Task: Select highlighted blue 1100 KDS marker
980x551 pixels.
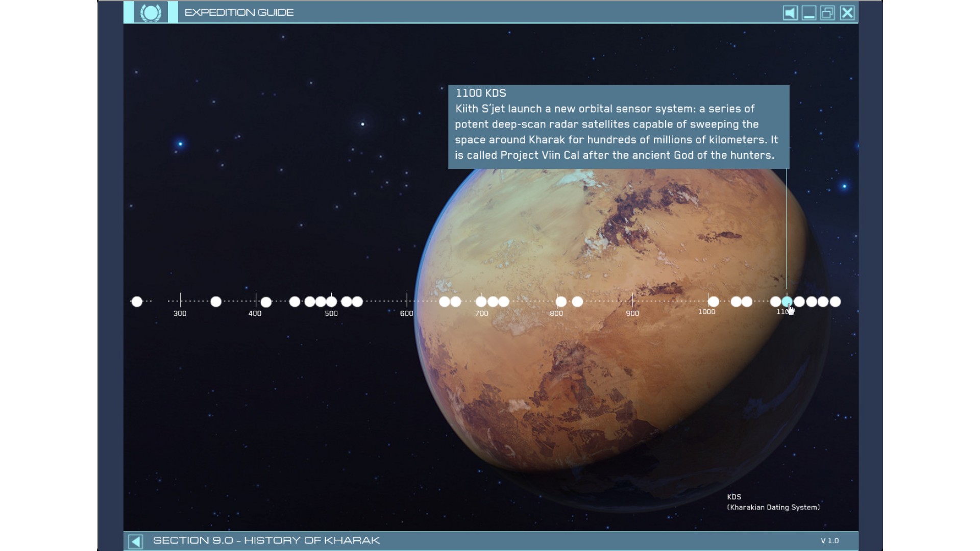Action: (x=787, y=302)
